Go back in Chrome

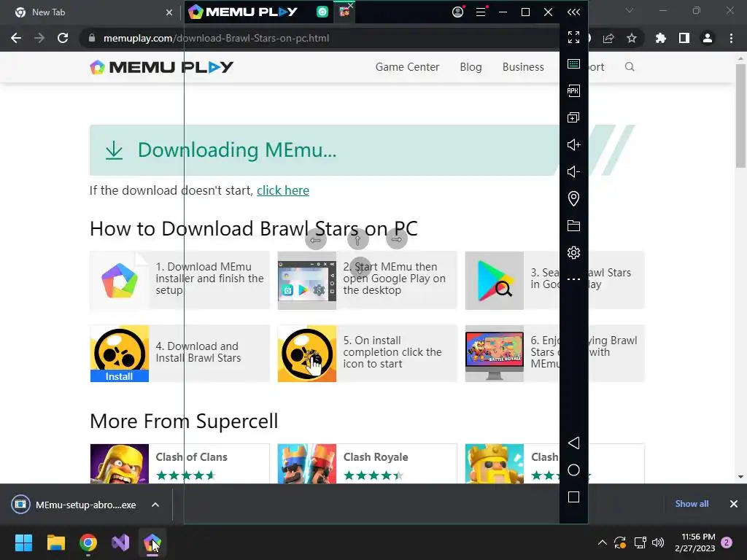click(x=16, y=38)
